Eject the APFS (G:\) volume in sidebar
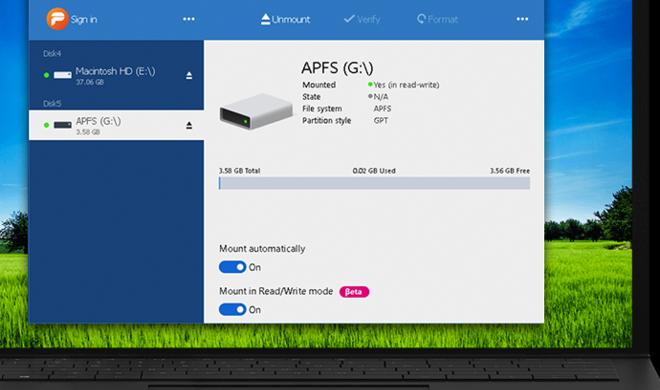 click(x=189, y=125)
